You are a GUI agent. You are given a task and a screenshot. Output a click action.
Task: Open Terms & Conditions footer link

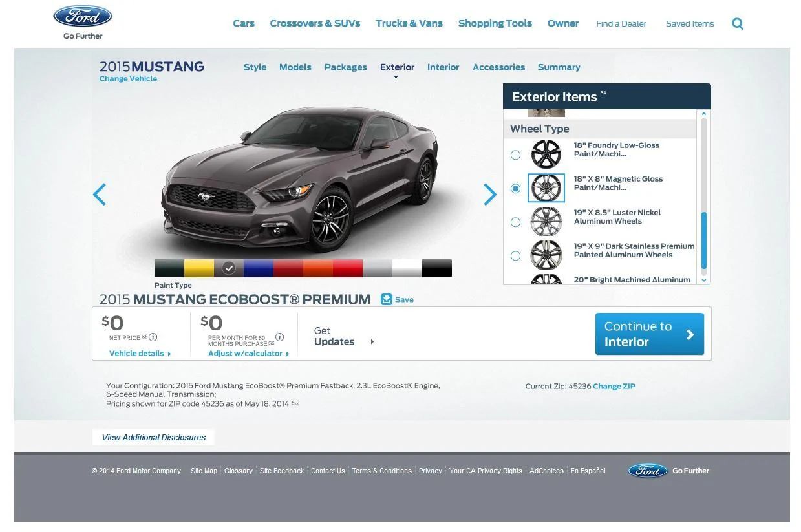coord(382,471)
